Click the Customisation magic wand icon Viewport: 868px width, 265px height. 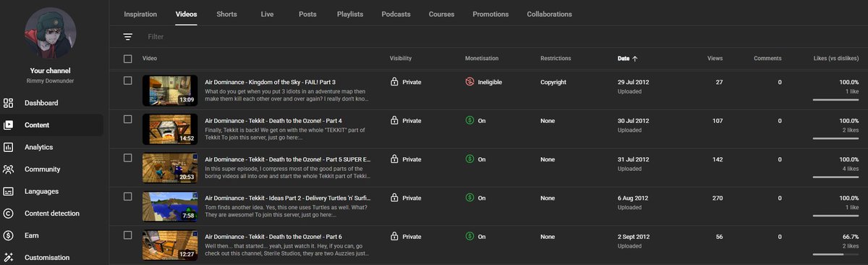(x=9, y=258)
